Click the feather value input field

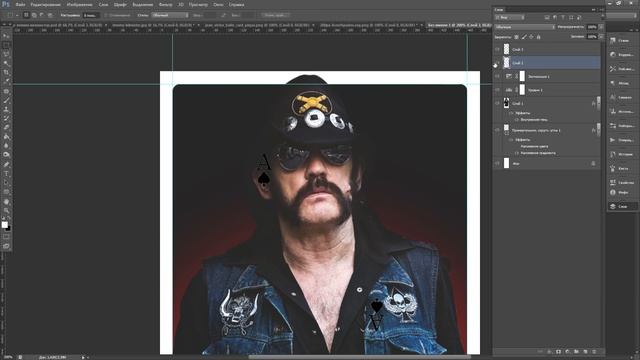[x=91, y=15]
